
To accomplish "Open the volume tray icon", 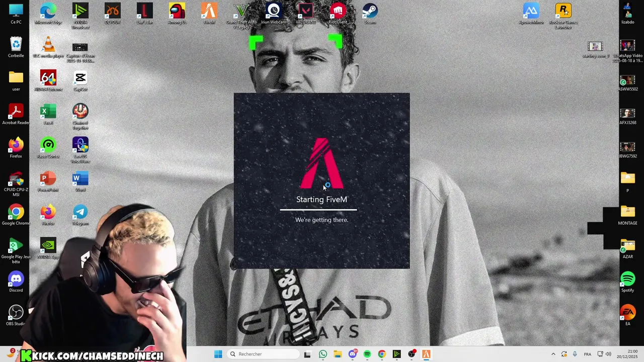I will click(x=608, y=354).
